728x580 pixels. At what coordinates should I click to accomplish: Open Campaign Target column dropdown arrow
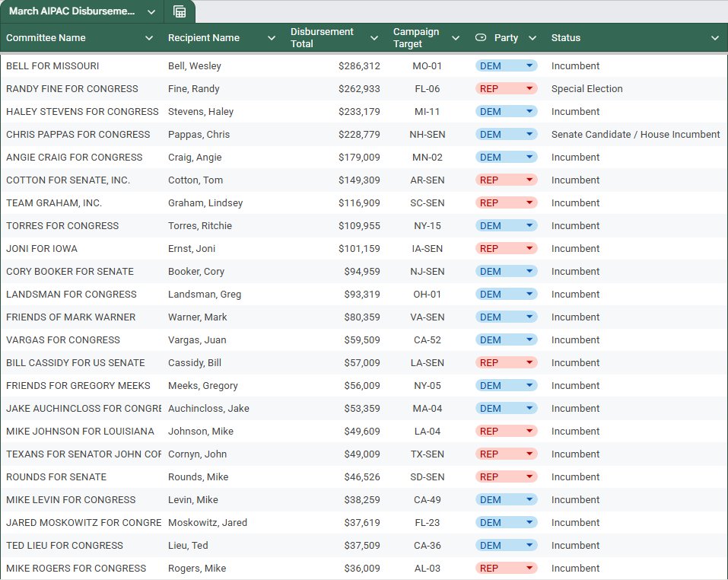coord(456,38)
